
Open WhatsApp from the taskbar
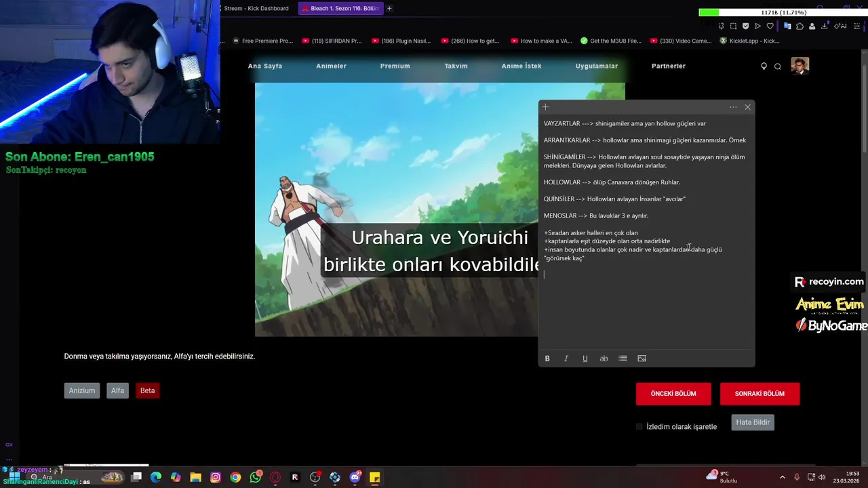[x=255, y=477]
